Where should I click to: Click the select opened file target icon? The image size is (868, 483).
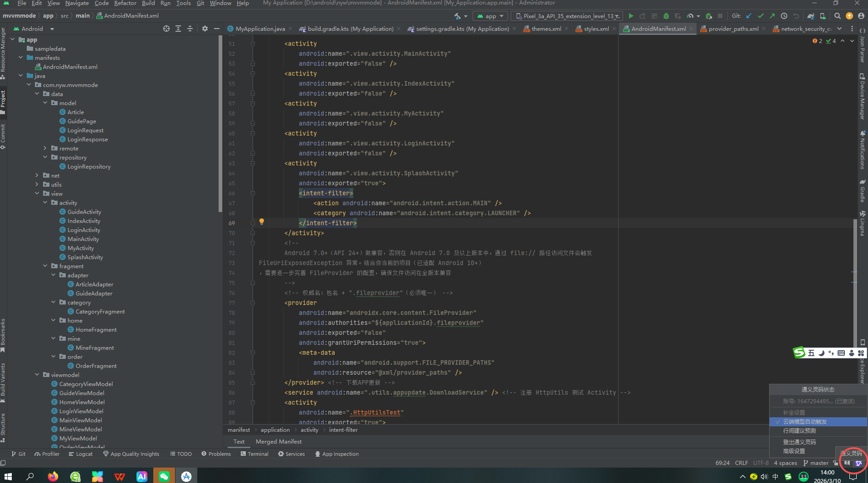click(x=166, y=29)
